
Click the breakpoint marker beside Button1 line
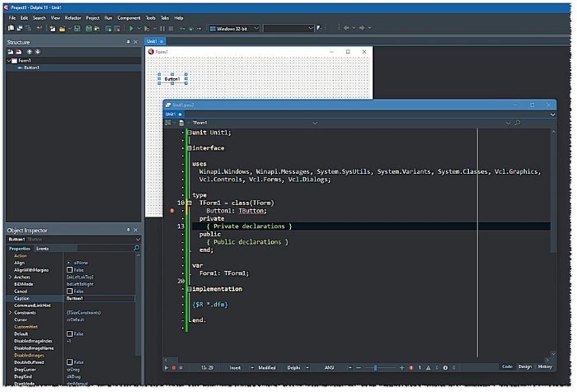172,211
